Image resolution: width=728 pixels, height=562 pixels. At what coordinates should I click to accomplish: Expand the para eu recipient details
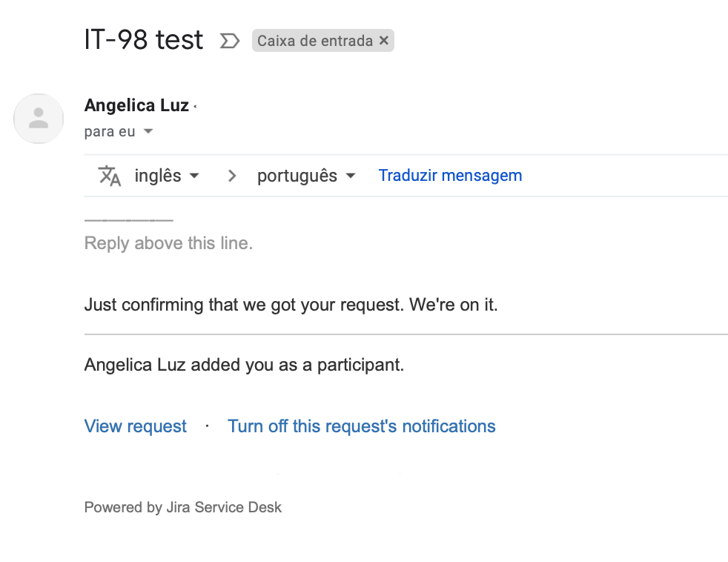(x=148, y=131)
